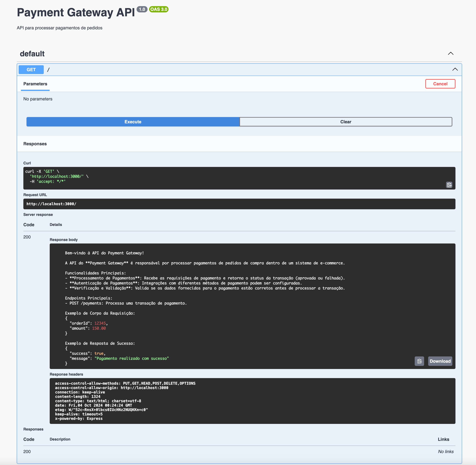The image size is (476, 465).
Task: Click the '"success": true' line
Action: (x=87, y=353)
